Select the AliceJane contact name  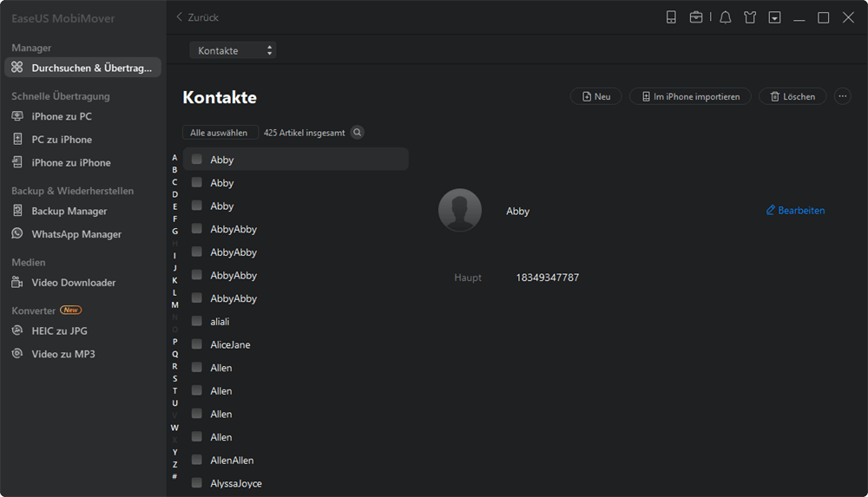(230, 345)
